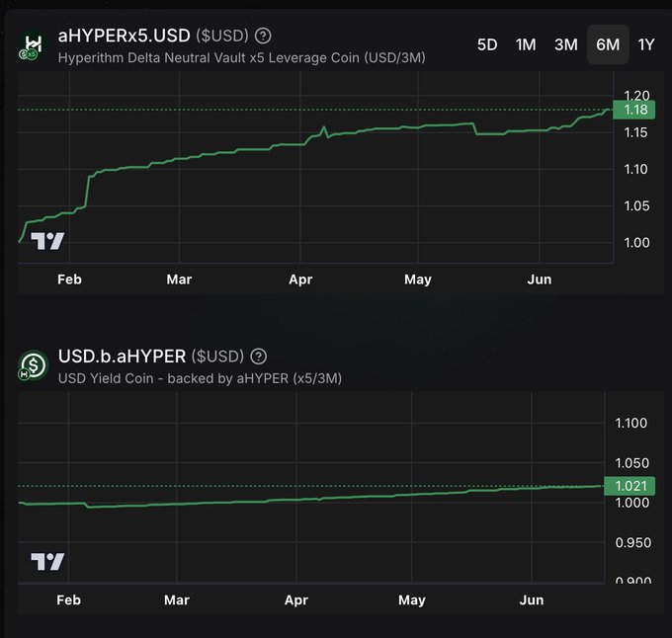Select the 1M time range tab
Image resolution: width=672 pixels, height=638 pixels.
tap(526, 44)
